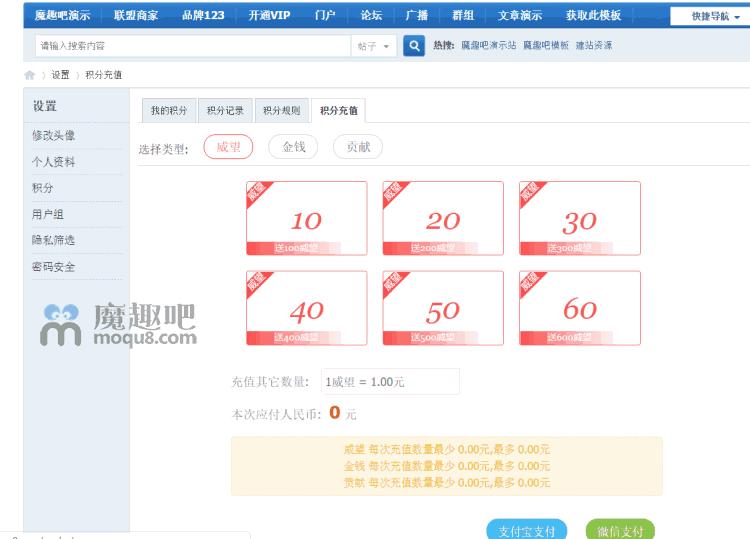Pay with the 微信支付 button
Viewport: 750px width, 539px height.
pos(620,530)
